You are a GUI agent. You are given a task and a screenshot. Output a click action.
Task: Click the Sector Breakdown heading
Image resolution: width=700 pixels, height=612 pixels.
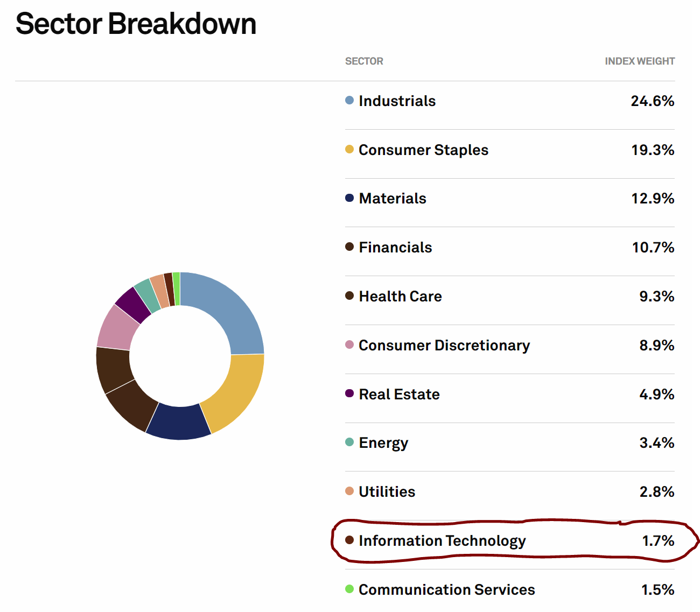tap(136, 24)
